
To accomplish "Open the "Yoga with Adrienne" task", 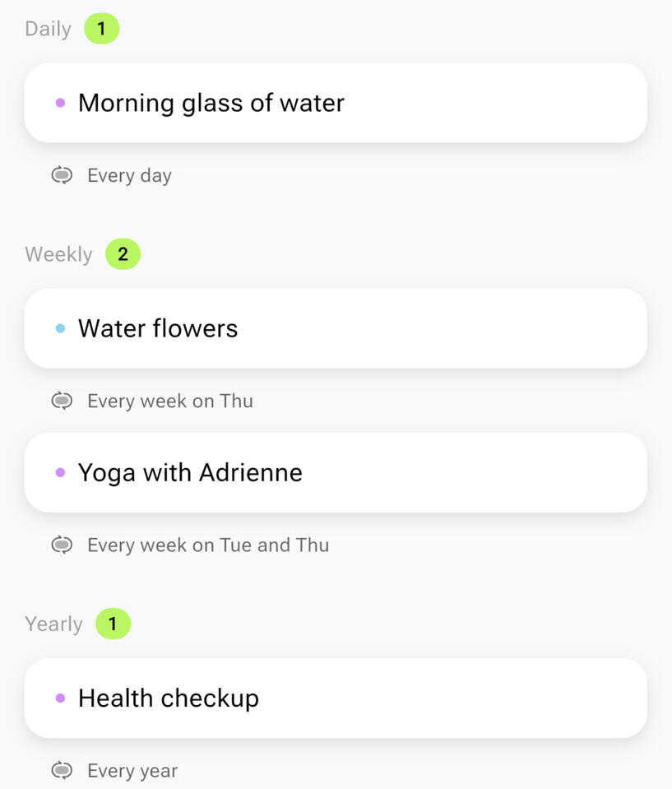I will [x=336, y=472].
